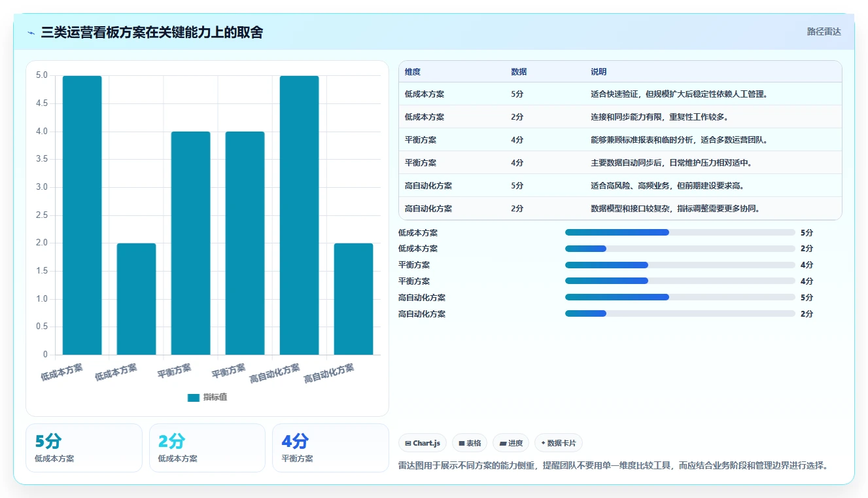
Task: Click the 低成本方案 chart bar reaching 2.0
Action: coord(136,299)
